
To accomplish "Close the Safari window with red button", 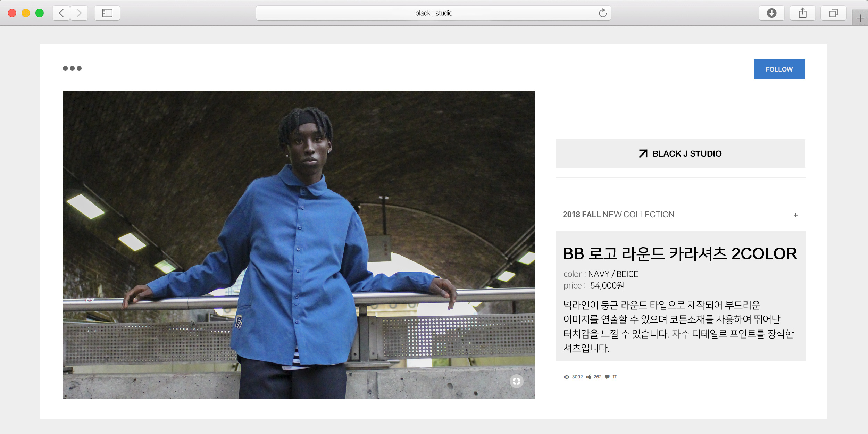I will (x=12, y=13).
